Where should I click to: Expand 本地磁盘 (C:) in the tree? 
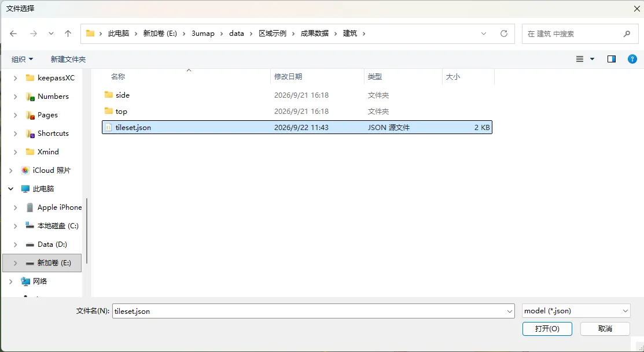[x=15, y=226]
